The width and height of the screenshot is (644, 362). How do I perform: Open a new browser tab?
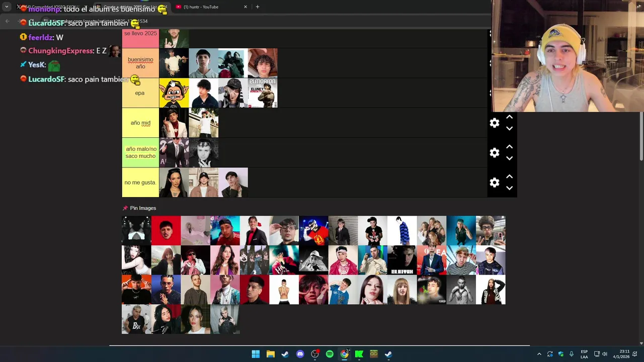[258, 7]
